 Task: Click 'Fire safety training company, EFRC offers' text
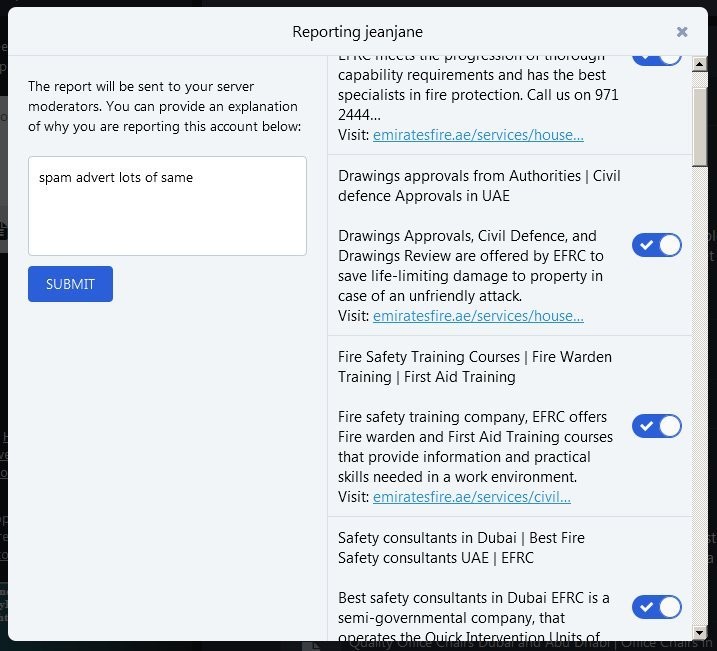tap(472, 417)
